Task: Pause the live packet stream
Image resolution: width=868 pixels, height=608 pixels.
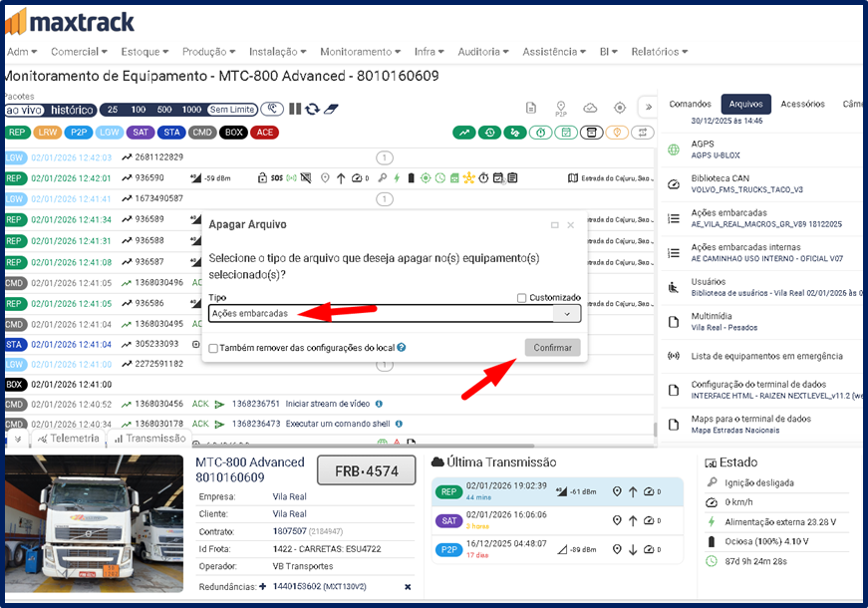Action: [295, 110]
